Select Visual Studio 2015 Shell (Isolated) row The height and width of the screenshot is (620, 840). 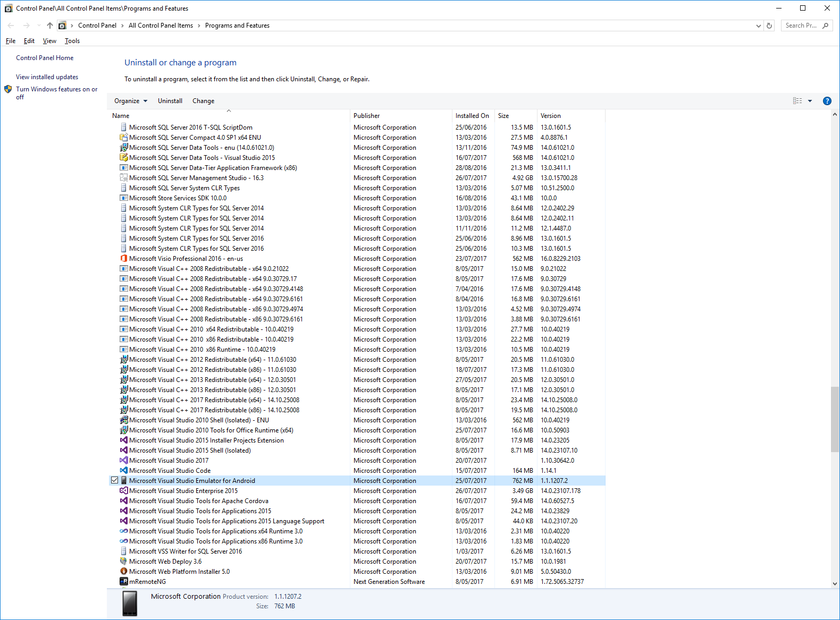tap(357, 451)
